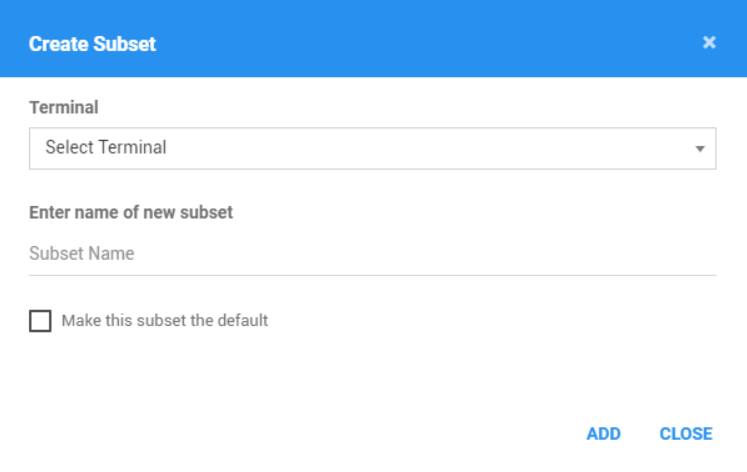Click the dropdown arrow in Terminal field

click(699, 149)
